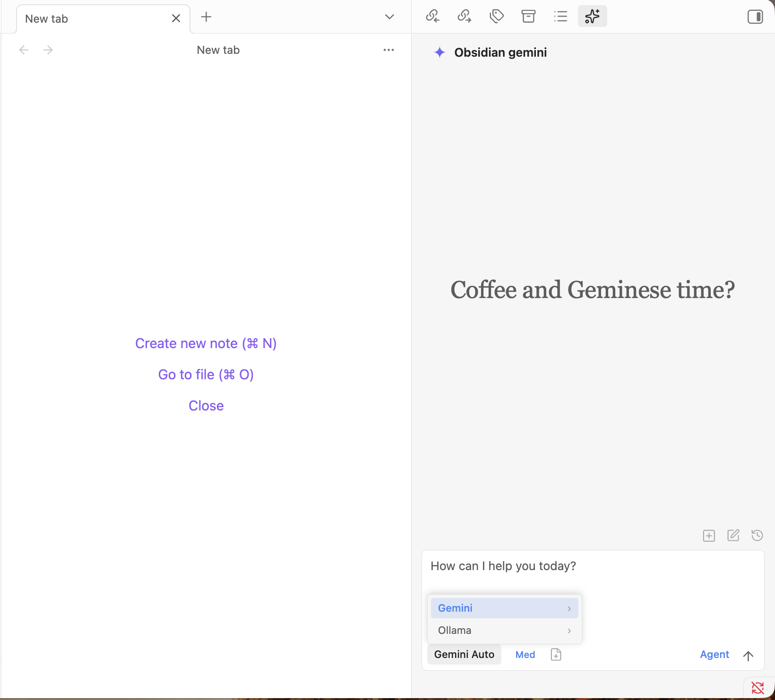Choose Gemini in the provider menu
The image size is (775, 700).
(504, 608)
